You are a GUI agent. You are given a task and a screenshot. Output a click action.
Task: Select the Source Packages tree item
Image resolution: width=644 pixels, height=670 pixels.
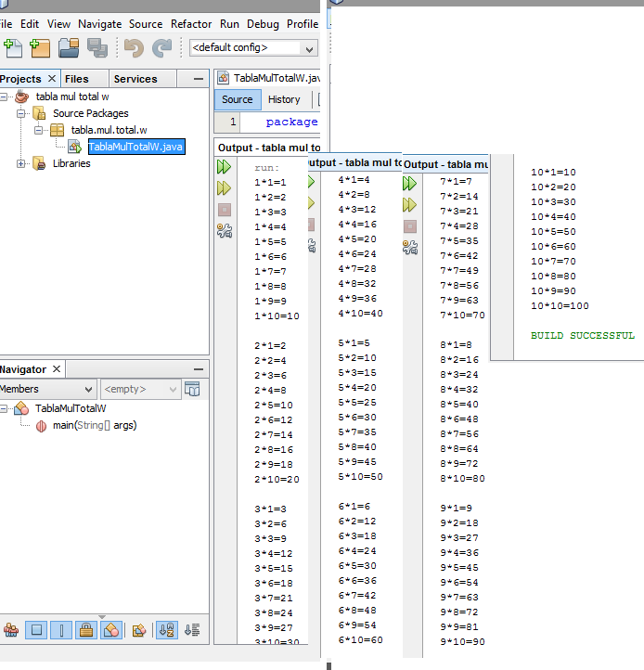pyautogui.click(x=91, y=113)
